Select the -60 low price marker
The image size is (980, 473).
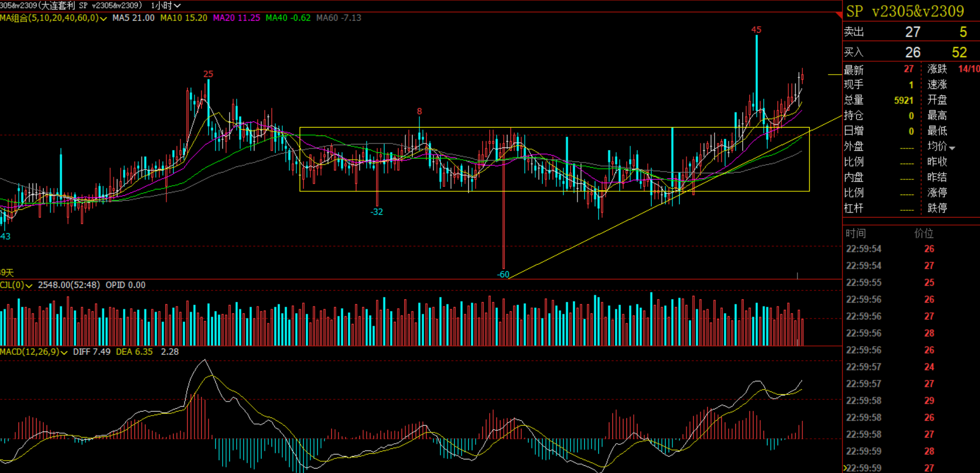[x=503, y=274]
